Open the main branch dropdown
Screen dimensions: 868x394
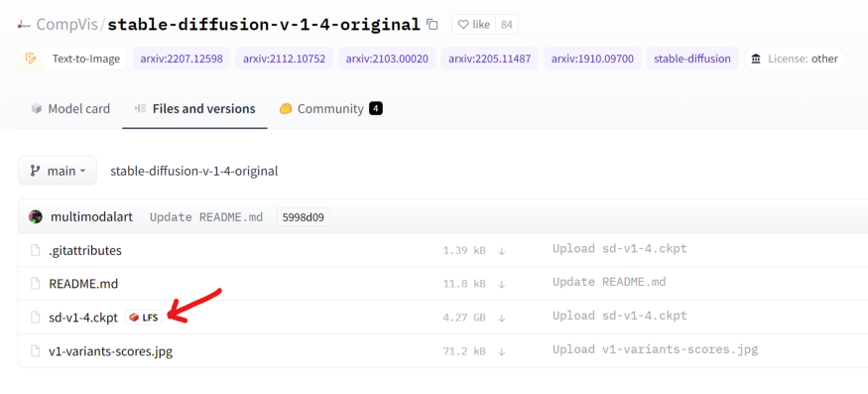pyautogui.click(x=58, y=171)
